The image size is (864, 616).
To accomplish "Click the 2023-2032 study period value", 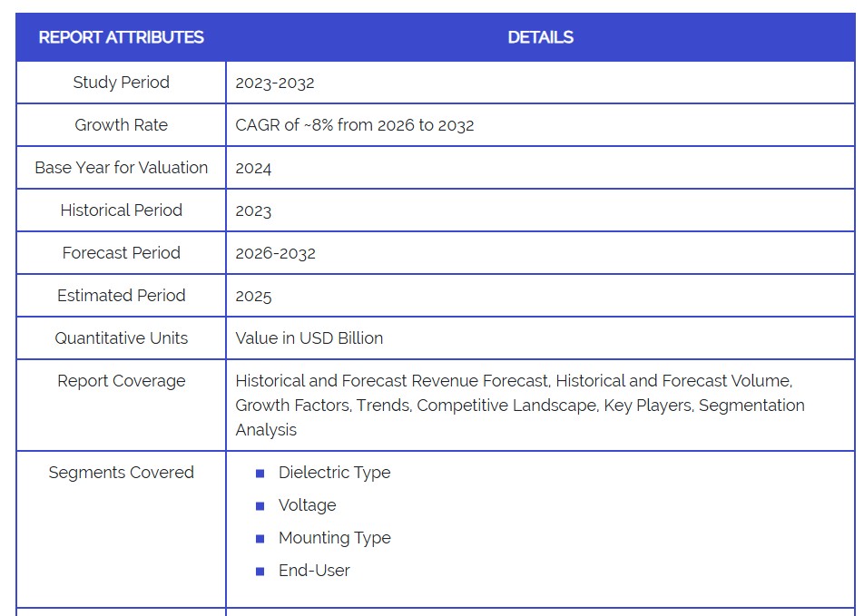I will 275,83.
